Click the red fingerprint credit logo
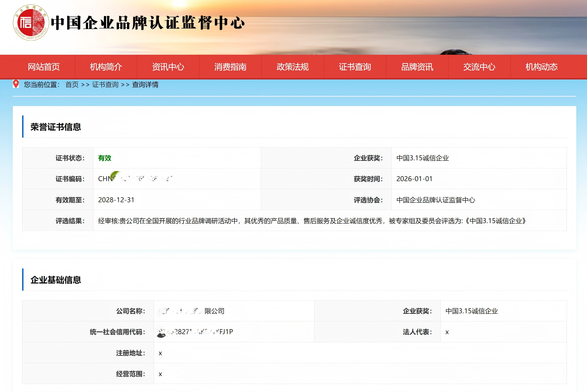 click(x=31, y=23)
